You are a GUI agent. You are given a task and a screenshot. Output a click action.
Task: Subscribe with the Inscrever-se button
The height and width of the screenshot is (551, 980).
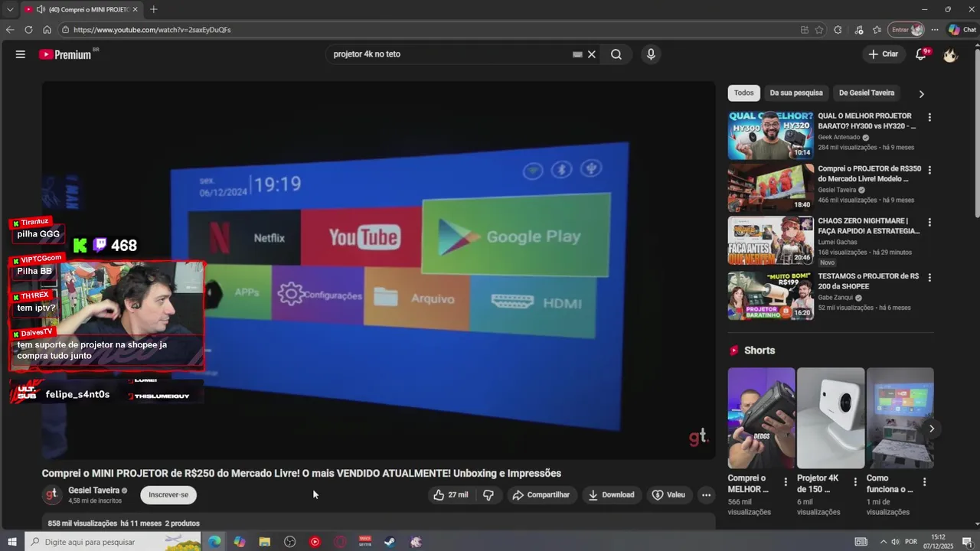(168, 495)
